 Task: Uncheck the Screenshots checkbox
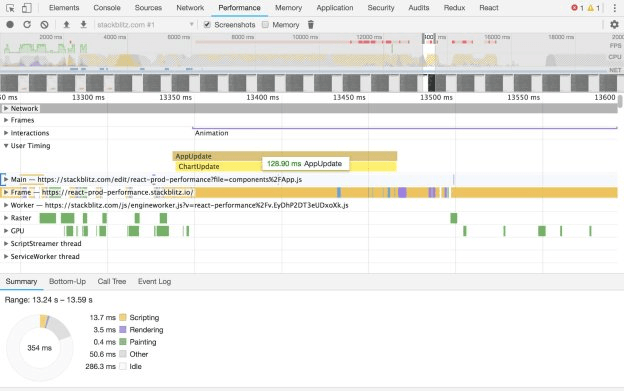click(207, 25)
